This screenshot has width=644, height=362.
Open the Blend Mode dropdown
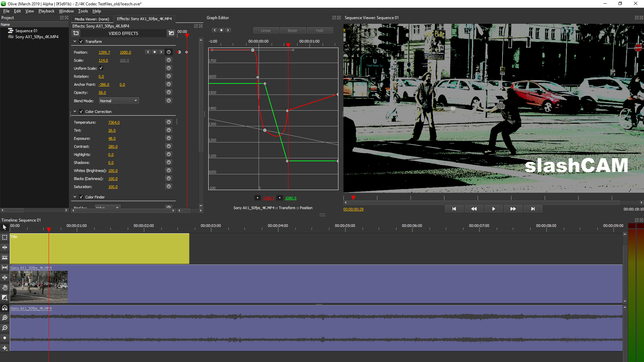pos(119,101)
